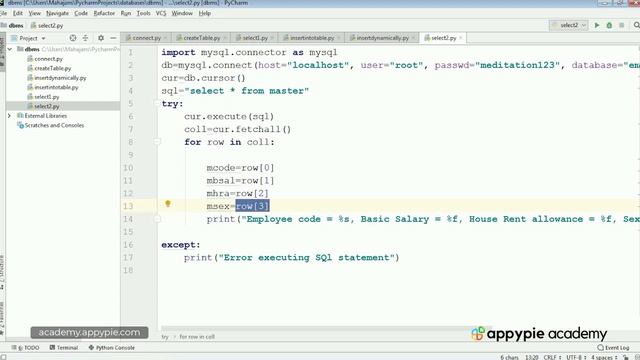Screen dimensions: 640x360
Task: Open the Code menu
Action: click(x=81, y=13)
